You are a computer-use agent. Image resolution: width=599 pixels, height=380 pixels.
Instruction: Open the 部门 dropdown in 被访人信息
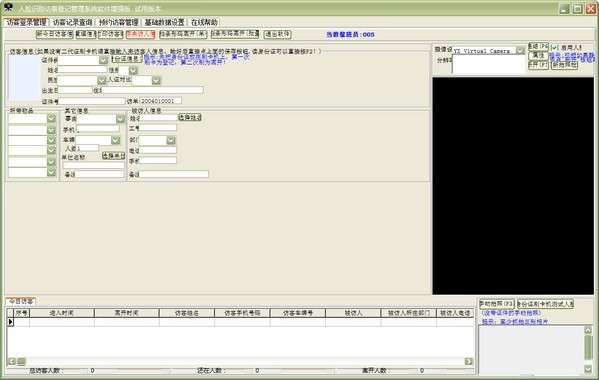click(171, 140)
